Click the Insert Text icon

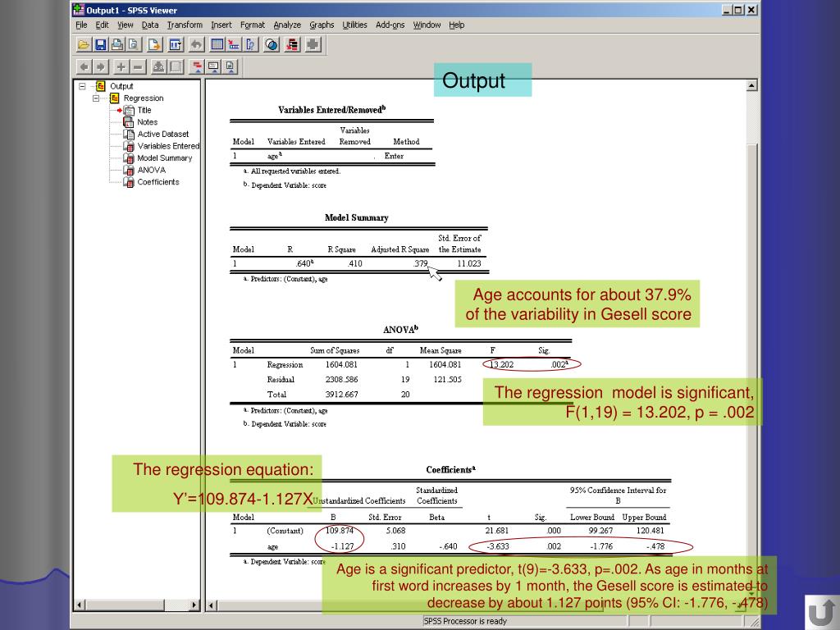tap(231, 67)
